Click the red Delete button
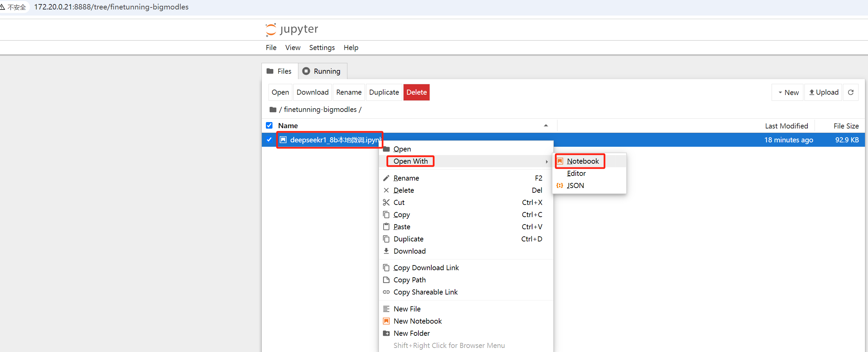The image size is (868, 352). pos(416,92)
